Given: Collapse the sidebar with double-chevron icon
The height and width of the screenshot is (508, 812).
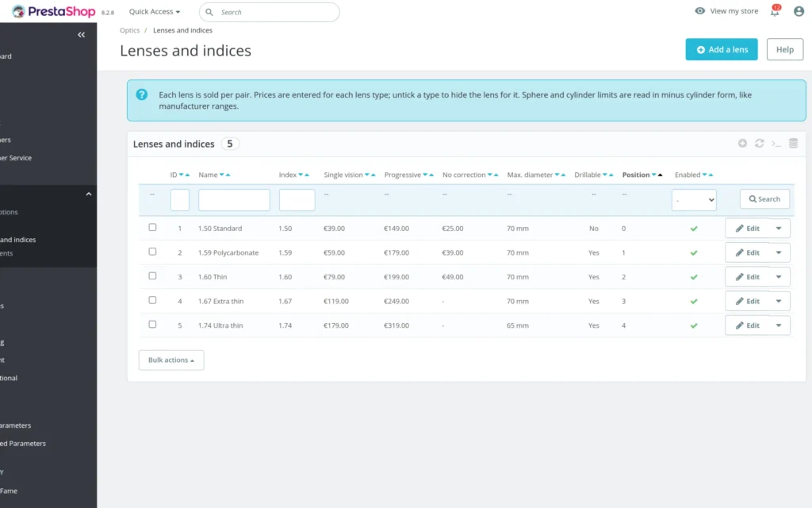Looking at the screenshot, I should coord(82,35).
